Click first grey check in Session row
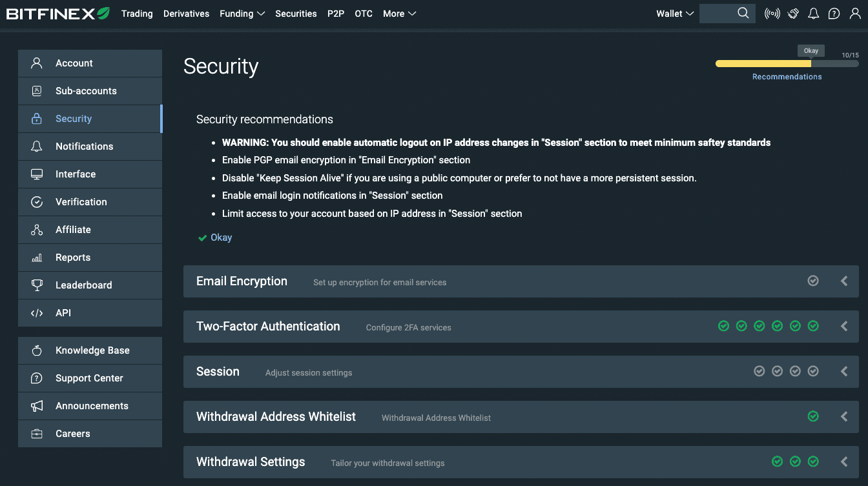 pos(759,371)
